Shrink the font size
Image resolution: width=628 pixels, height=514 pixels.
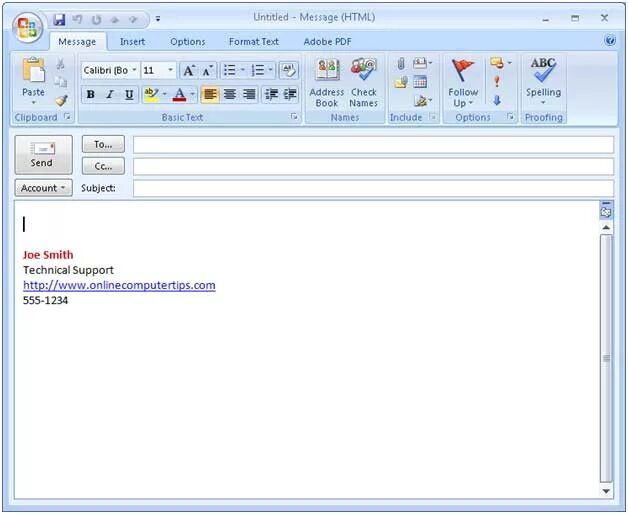click(x=207, y=71)
